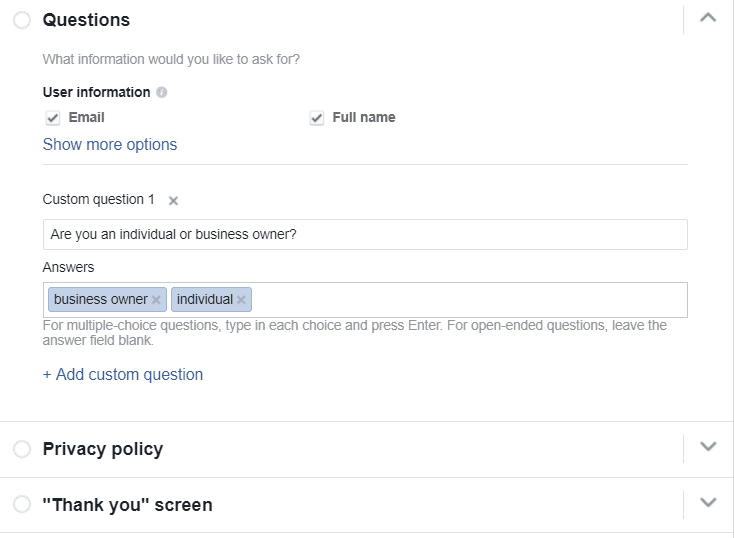The image size is (734, 538).
Task: Toggle the Full name checkbox
Action: pos(317,118)
